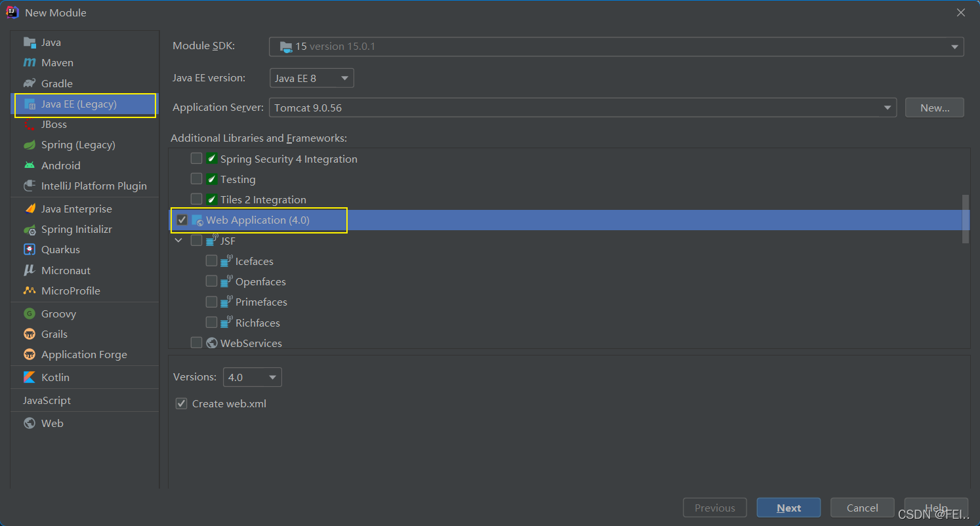Toggle the Create web.xml checkbox
Screen dimensions: 980x526
182,404
